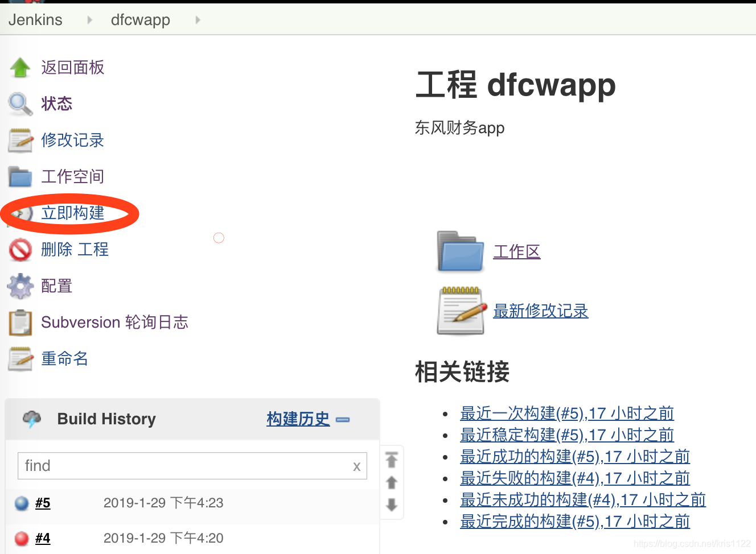Click the notepad icon beside 修改记录
This screenshot has height=554, width=756.
pos(20,140)
